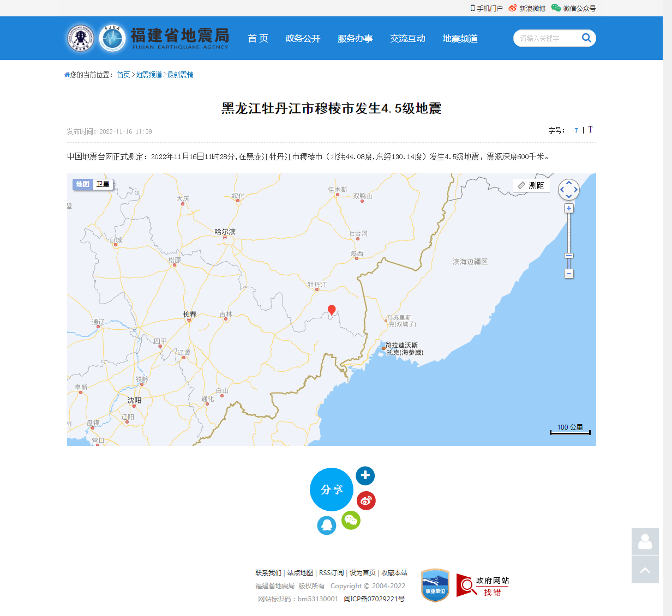Image resolution: width=672 pixels, height=616 pixels.
Task: Select the 地图 map view mode
Action: pyautogui.click(x=83, y=184)
